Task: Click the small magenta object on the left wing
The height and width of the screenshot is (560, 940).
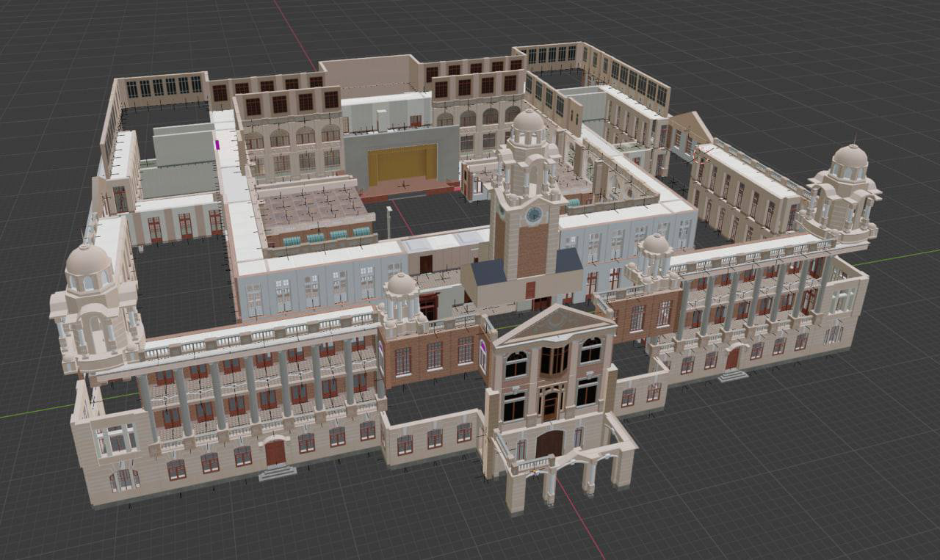Action: tap(217, 145)
